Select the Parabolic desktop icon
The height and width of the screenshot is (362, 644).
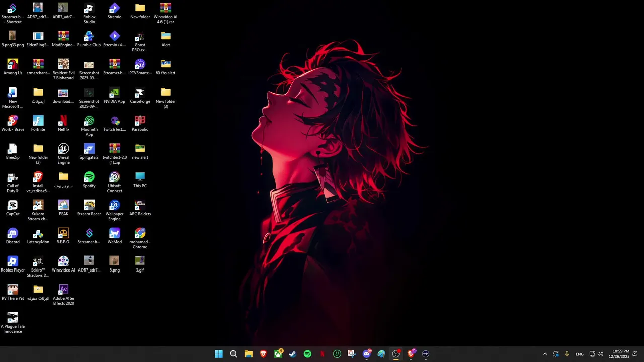pyautogui.click(x=140, y=124)
